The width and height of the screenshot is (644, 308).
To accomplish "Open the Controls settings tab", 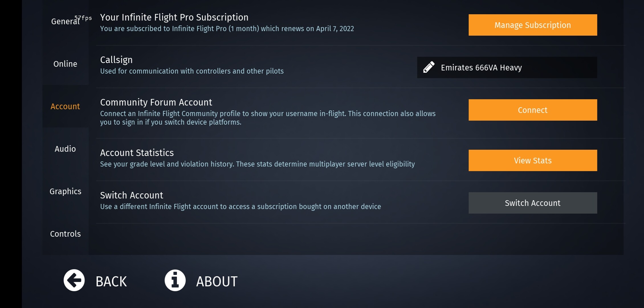I will pos(65,234).
